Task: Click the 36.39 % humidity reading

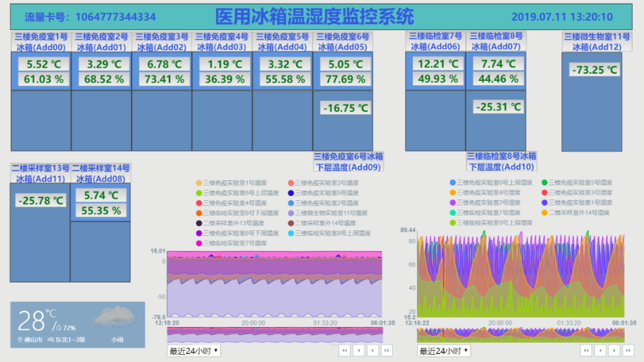Action: coord(225,79)
